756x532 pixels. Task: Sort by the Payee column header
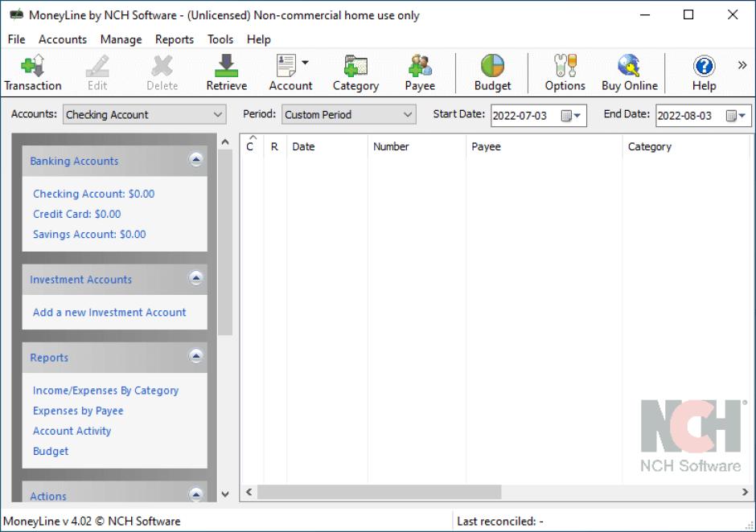pos(544,146)
